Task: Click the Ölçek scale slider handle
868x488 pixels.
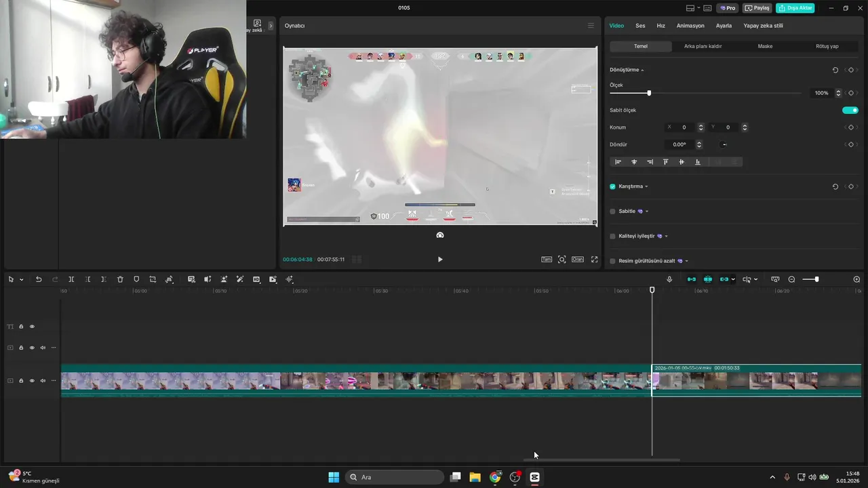Action: [x=649, y=93]
